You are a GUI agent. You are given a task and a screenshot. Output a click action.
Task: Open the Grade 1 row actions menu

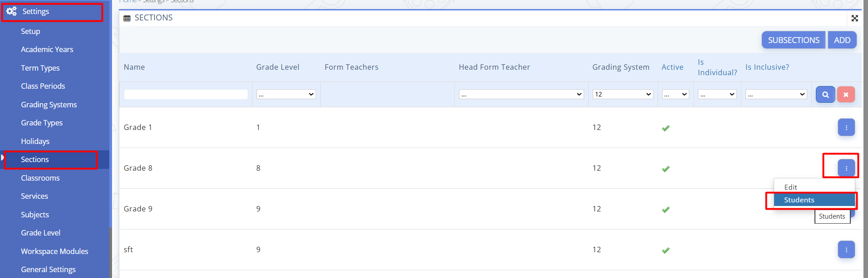click(846, 128)
